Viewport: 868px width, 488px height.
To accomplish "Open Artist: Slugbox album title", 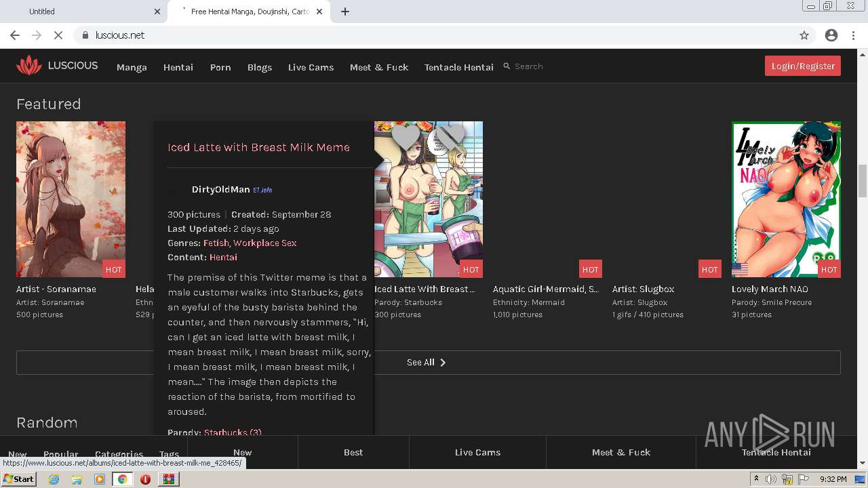I will pos(644,289).
